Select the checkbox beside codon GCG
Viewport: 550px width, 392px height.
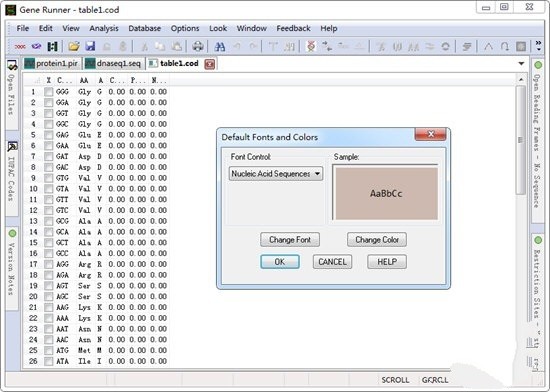(x=49, y=221)
